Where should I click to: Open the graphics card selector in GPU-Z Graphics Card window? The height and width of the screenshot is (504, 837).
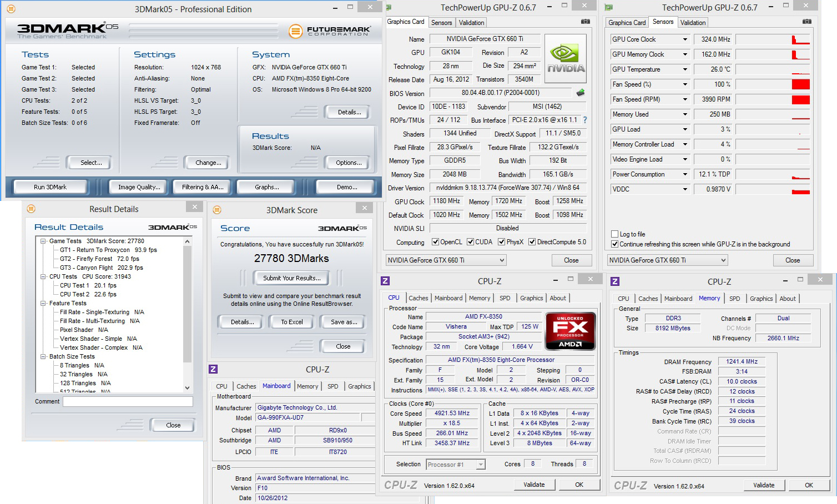point(446,260)
